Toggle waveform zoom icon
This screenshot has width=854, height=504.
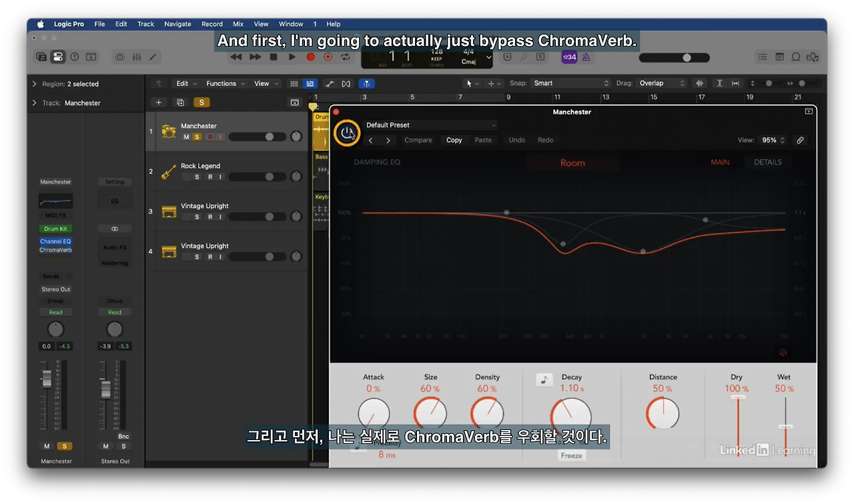(700, 83)
